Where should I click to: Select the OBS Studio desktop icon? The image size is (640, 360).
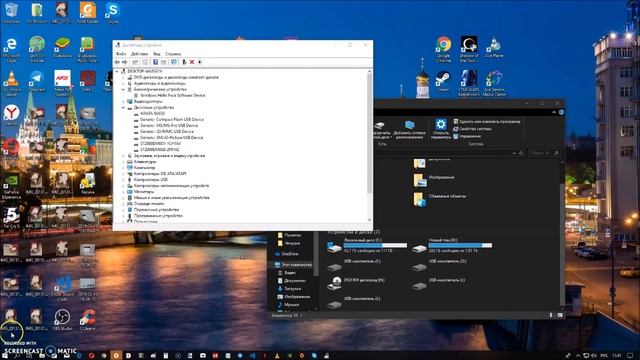(x=62, y=320)
